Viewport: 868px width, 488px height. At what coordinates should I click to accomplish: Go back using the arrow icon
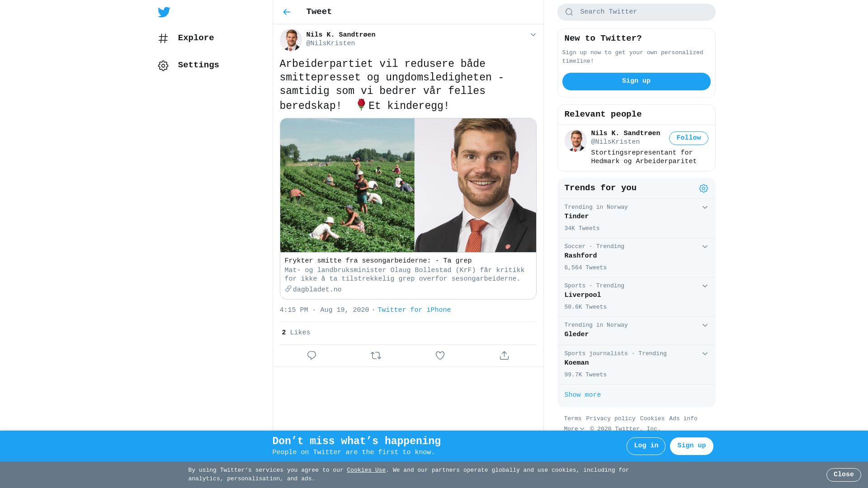(287, 12)
